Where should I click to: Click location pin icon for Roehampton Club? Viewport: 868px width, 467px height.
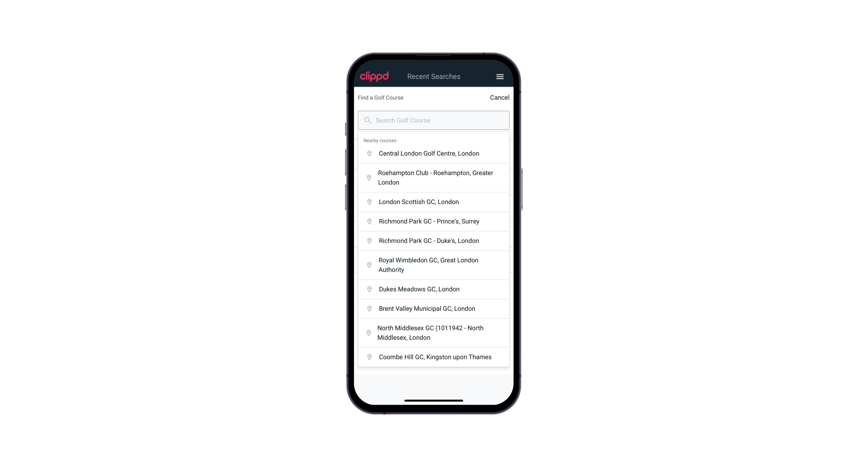click(368, 178)
